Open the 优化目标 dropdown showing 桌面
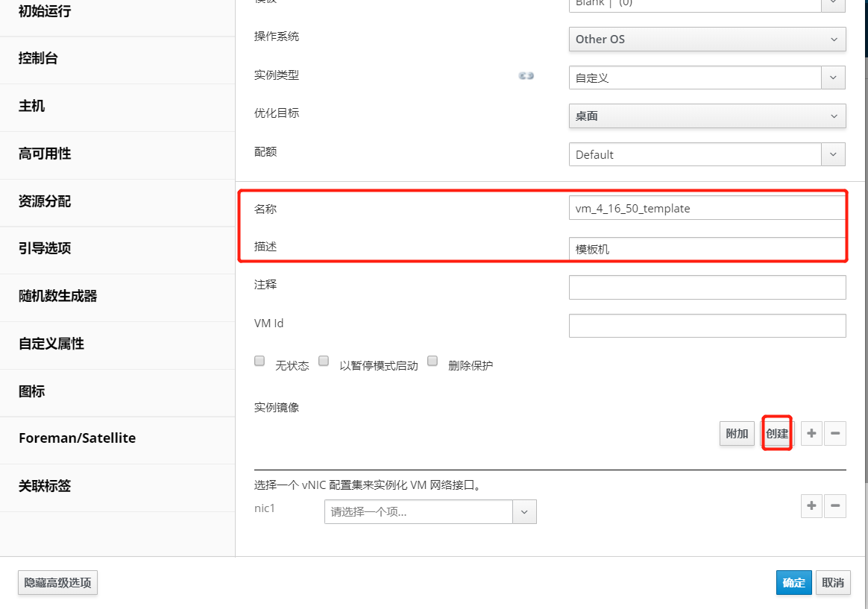This screenshot has width=868, height=609. tap(707, 116)
